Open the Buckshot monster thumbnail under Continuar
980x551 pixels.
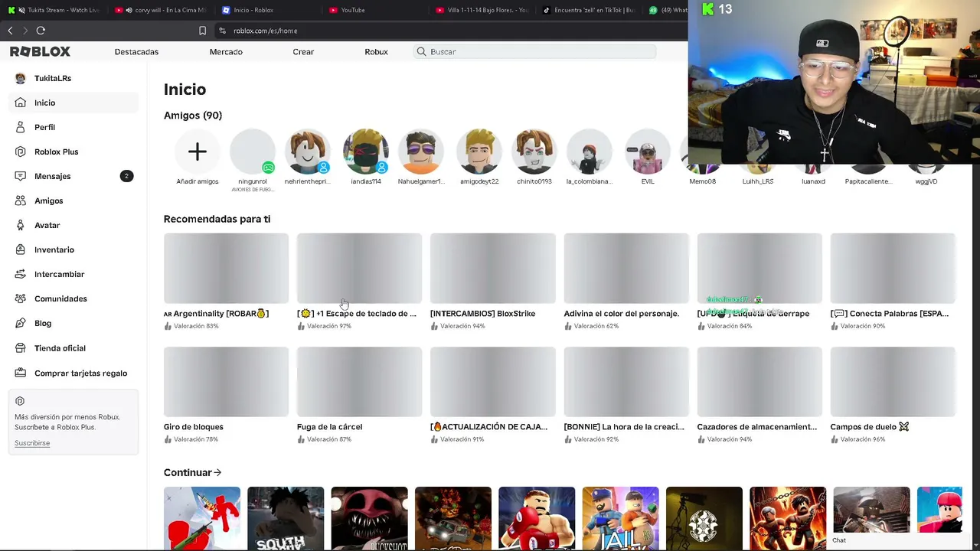click(369, 519)
